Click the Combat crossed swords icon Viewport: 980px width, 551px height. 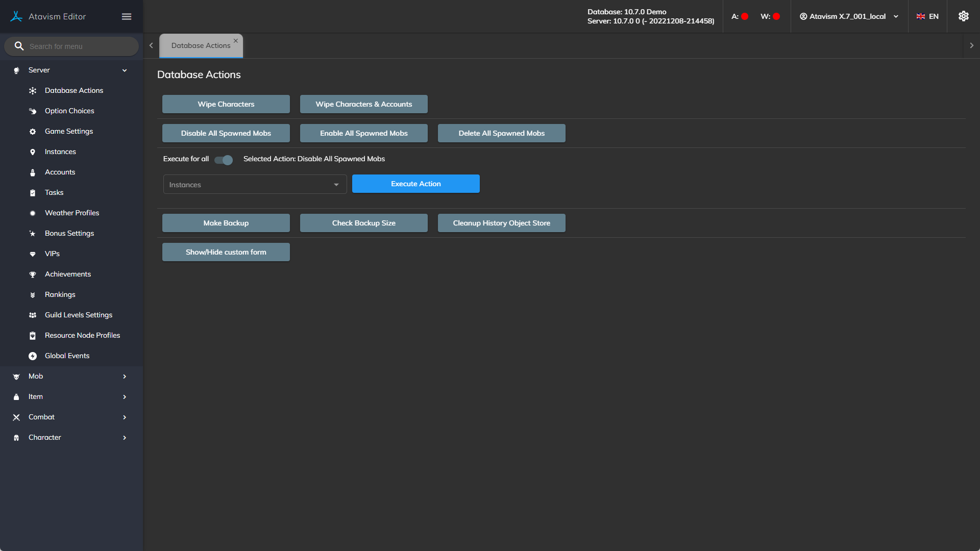pyautogui.click(x=16, y=417)
